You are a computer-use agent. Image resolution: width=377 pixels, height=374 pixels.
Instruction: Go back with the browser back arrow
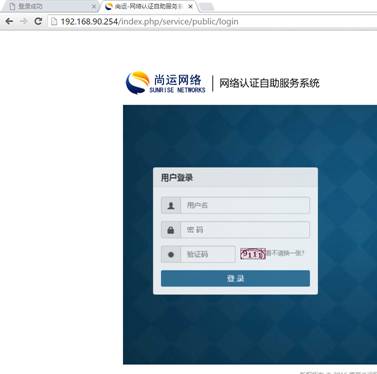[x=9, y=21]
